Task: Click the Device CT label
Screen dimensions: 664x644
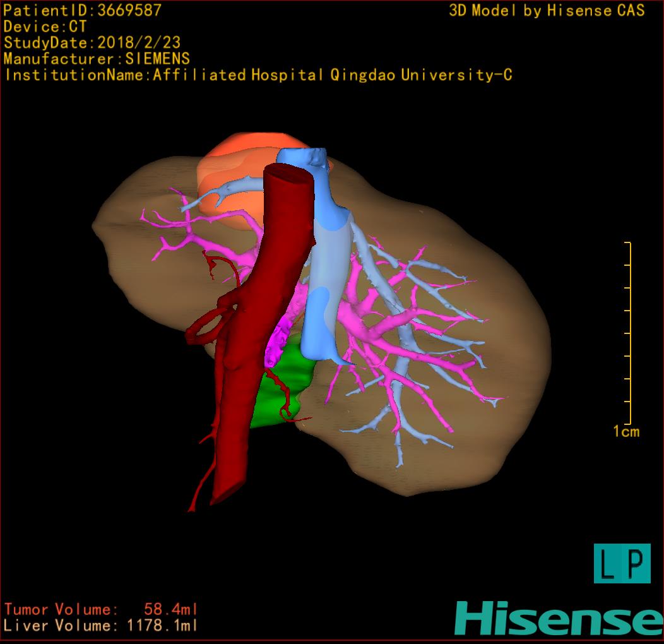Action: coord(45,27)
